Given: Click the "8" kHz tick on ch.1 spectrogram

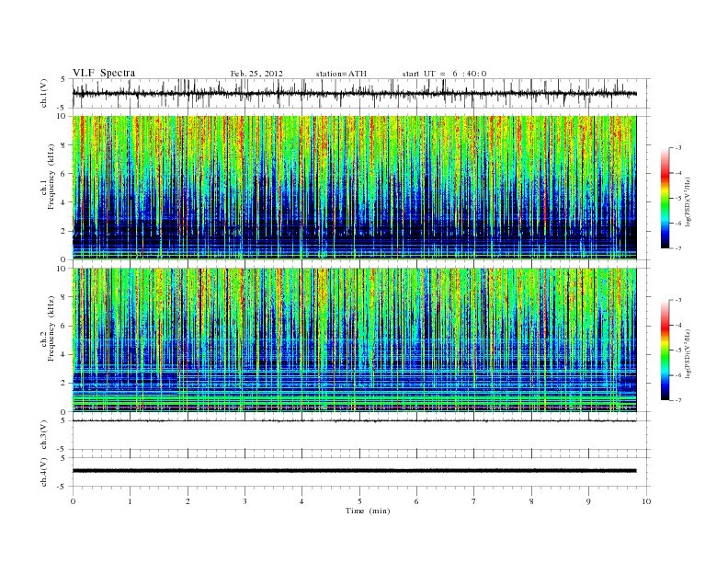Looking at the screenshot, I should 65,145.
